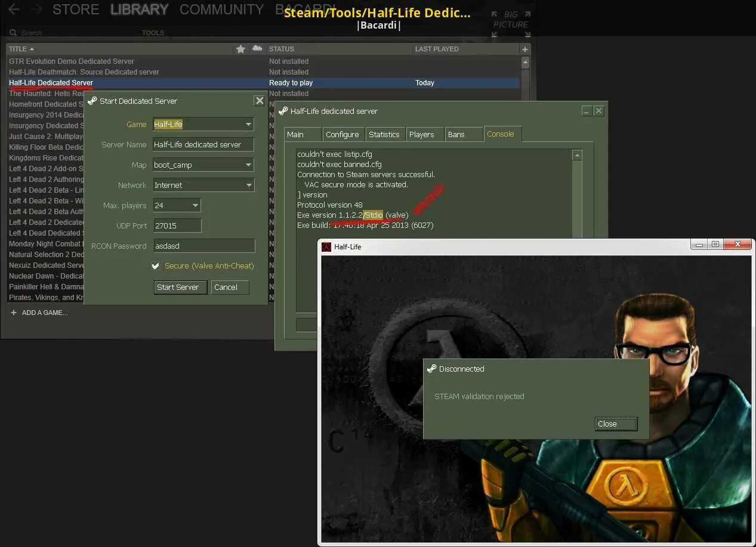Sort the library by TITLE column
Screen dimensions: 756x547
[21, 49]
